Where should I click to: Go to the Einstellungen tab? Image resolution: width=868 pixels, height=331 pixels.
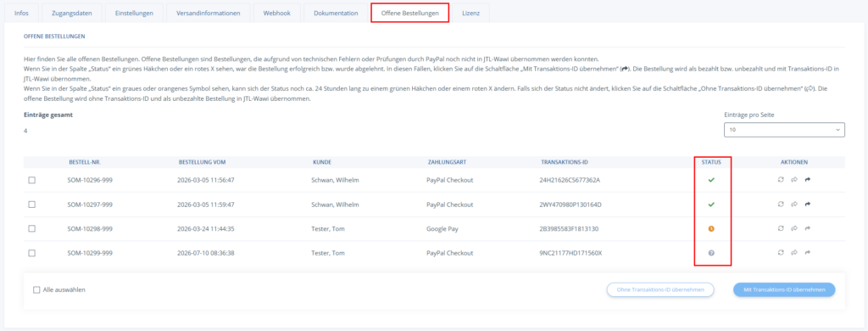point(134,13)
